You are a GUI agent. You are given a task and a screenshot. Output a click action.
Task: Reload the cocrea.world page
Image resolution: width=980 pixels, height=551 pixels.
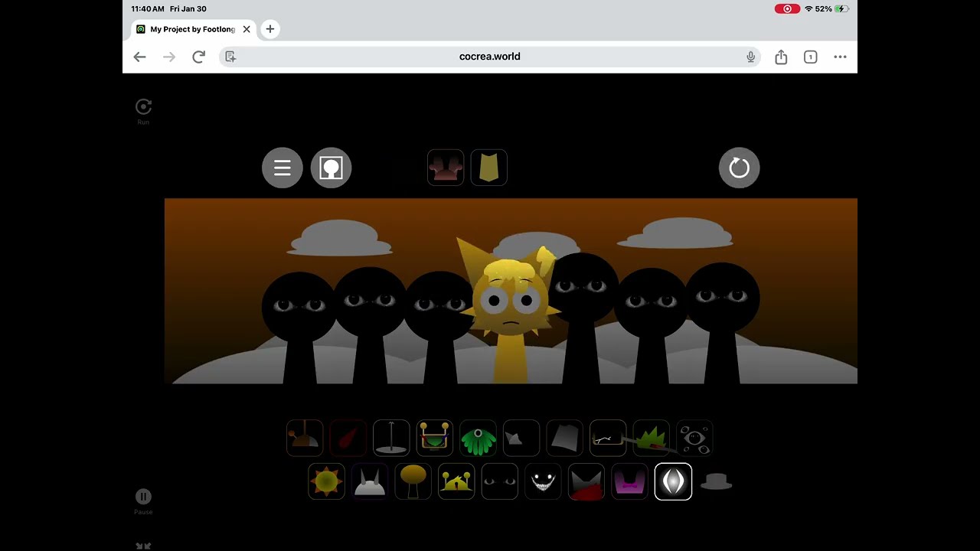tap(198, 57)
